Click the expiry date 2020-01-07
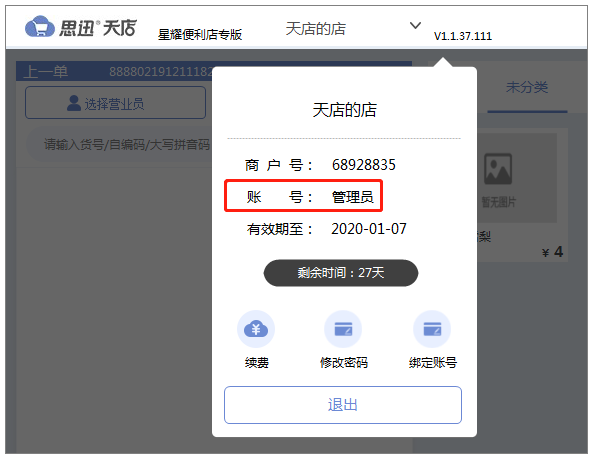The height and width of the screenshot is (467, 604). click(x=369, y=229)
